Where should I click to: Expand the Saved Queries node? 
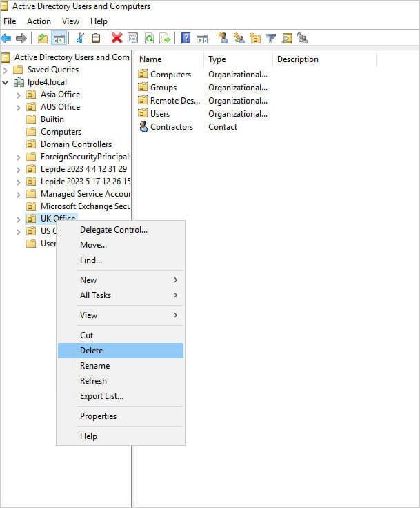pos(6,70)
